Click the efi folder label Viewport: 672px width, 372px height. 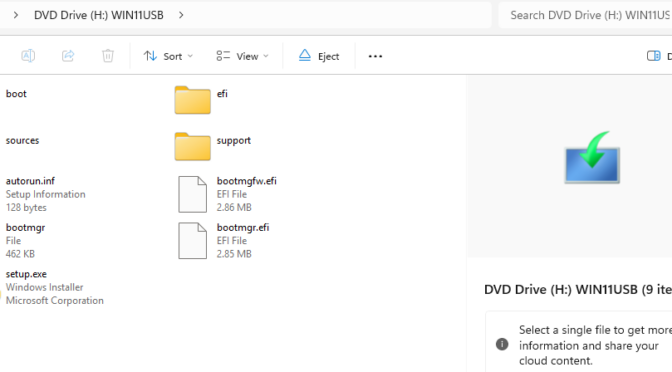click(222, 93)
